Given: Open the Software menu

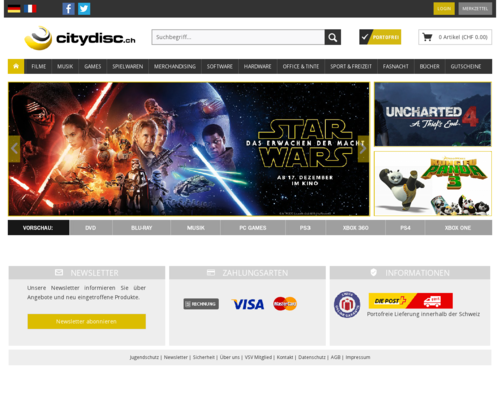Looking at the screenshot, I should [220, 66].
